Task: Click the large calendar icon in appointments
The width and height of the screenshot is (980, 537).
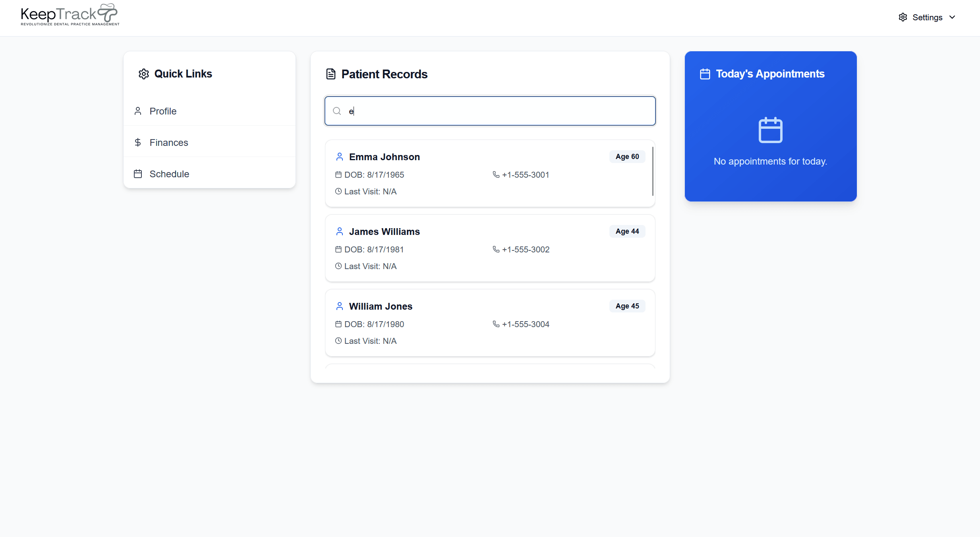Action: pyautogui.click(x=770, y=130)
